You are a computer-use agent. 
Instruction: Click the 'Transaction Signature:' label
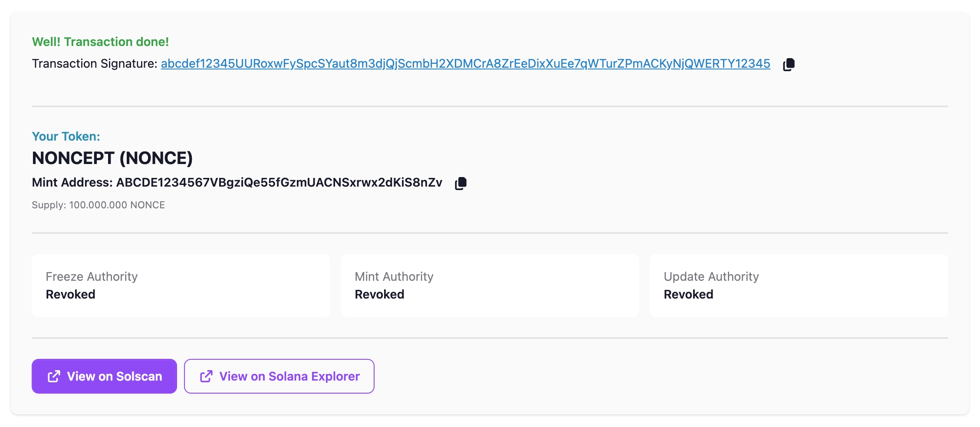(95, 64)
